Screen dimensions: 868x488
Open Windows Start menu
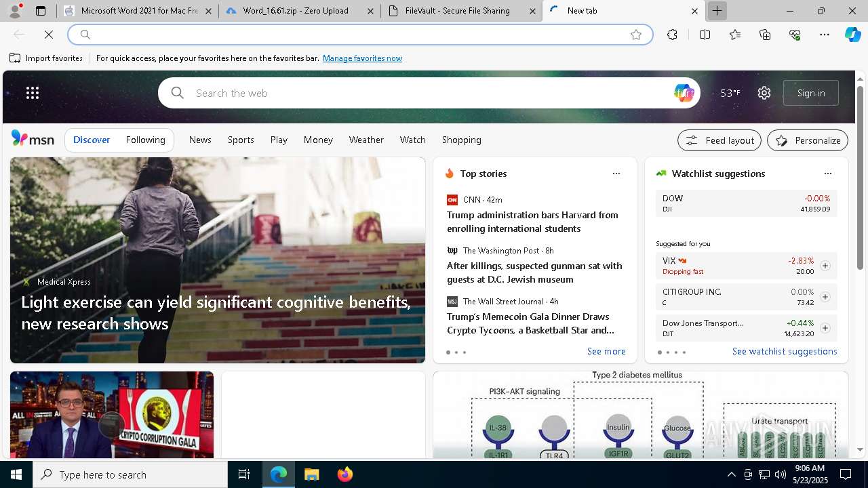[16, 474]
